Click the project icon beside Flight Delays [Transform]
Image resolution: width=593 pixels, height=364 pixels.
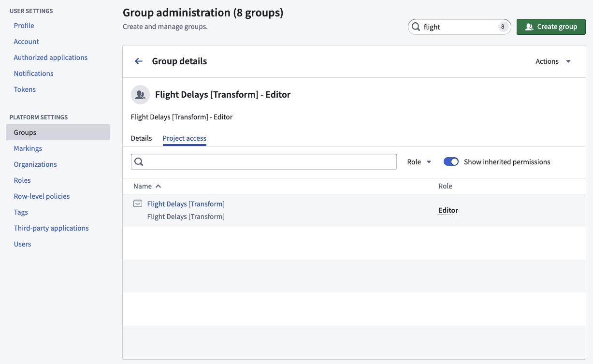pyautogui.click(x=138, y=204)
